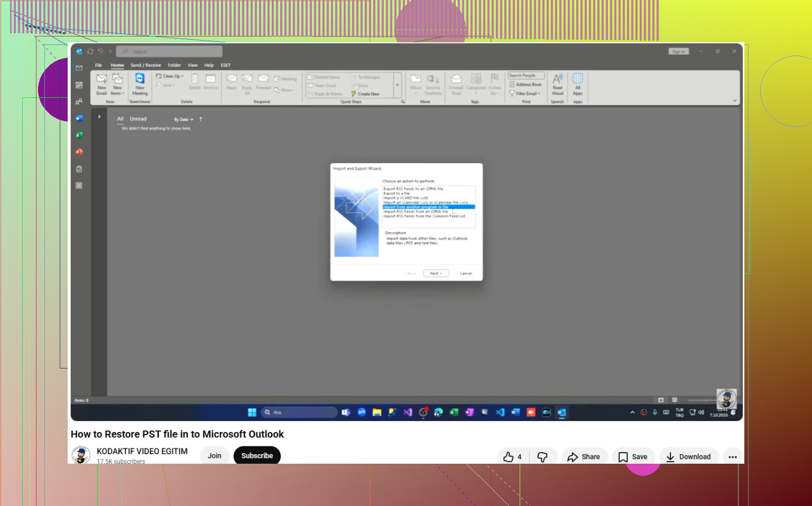Open the More respond actions dropdown

pos(284,90)
